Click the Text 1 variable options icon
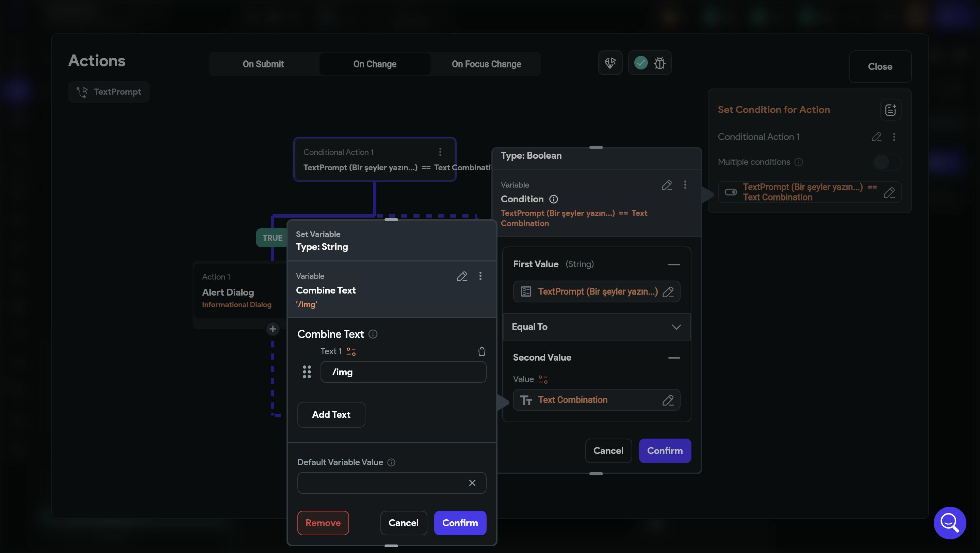Viewport: 980px width, 553px height. (x=351, y=352)
